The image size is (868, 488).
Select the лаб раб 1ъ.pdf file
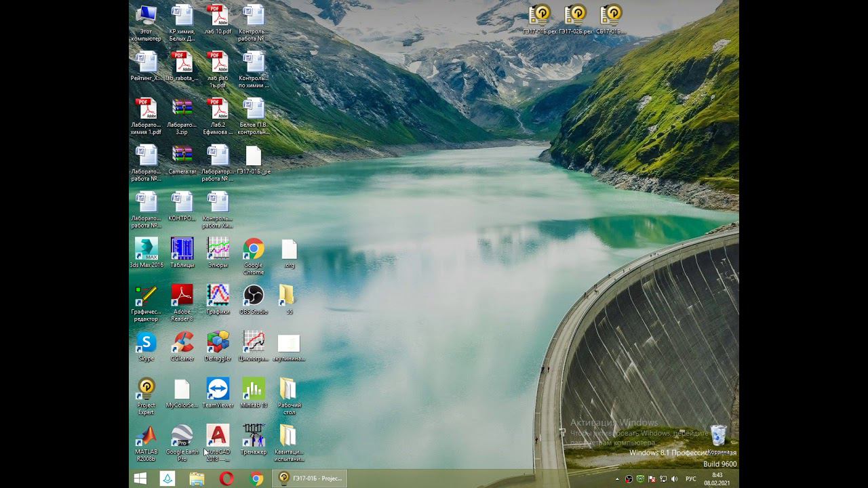pyautogui.click(x=218, y=69)
